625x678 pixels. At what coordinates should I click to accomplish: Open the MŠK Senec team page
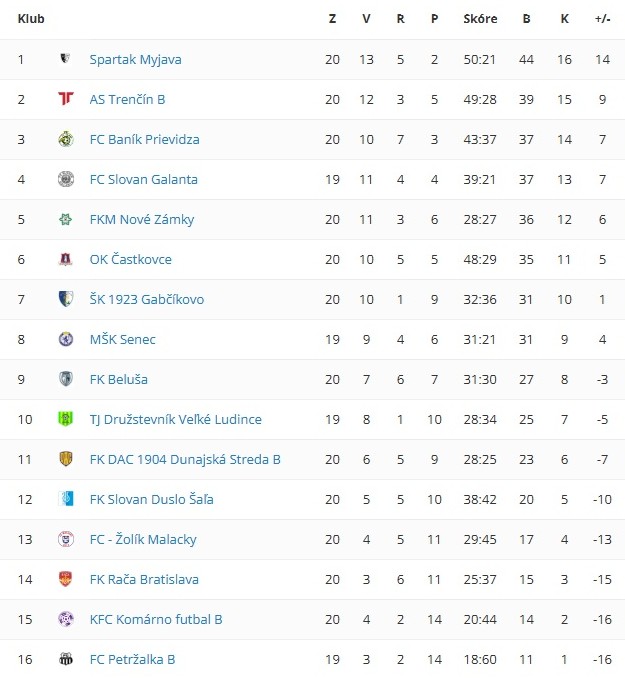coord(122,339)
